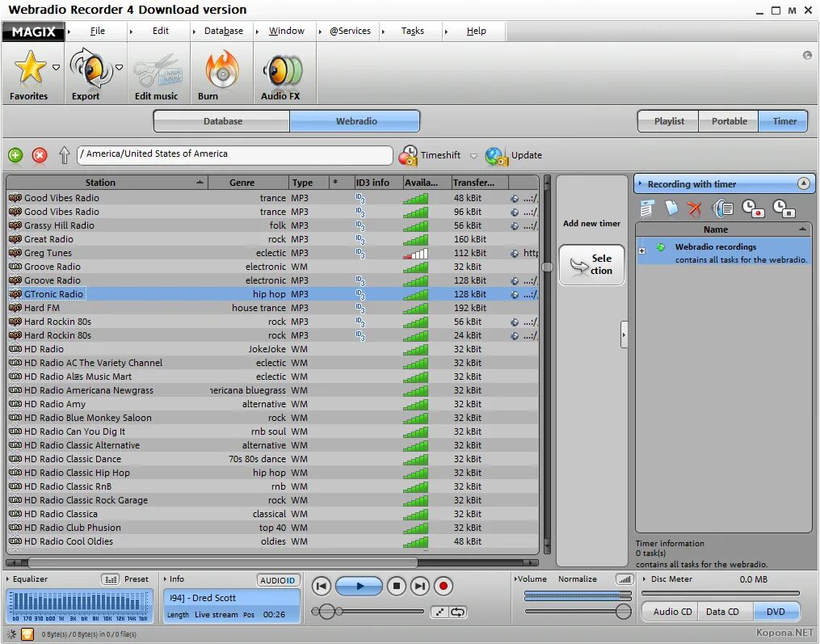The height and width of the screenshot is (644, 820).
Task: Go up one folder level arrow
Action: click(64, 155)
